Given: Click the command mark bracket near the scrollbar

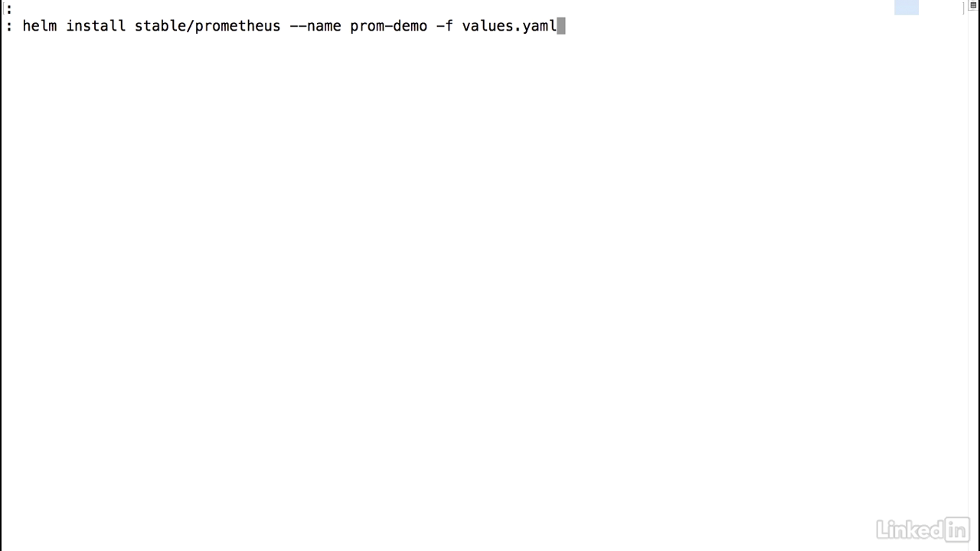Looking at the screenshot, I should pos(964,7).
